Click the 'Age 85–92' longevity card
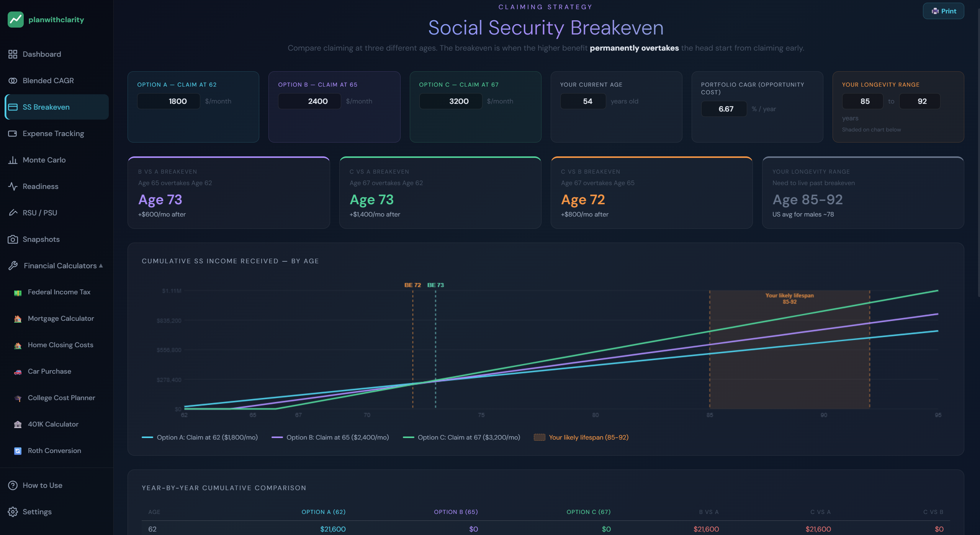Screen dimensions: 980x535 pos(863,193)
